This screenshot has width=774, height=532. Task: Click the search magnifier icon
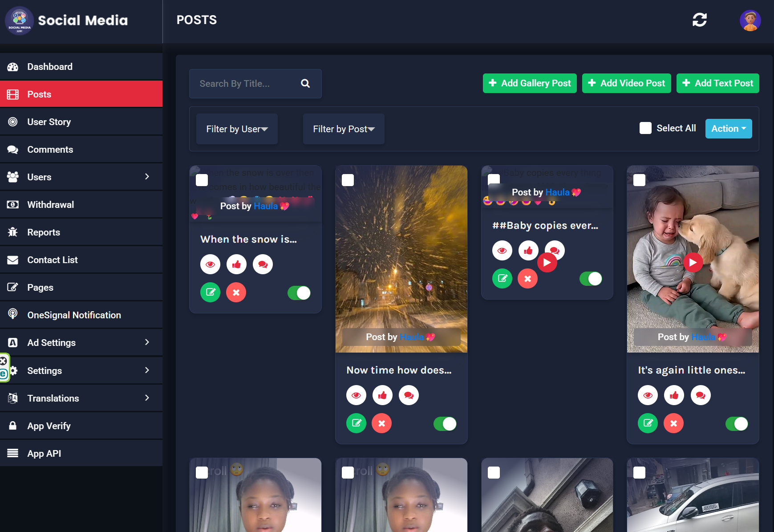(305, 84)
